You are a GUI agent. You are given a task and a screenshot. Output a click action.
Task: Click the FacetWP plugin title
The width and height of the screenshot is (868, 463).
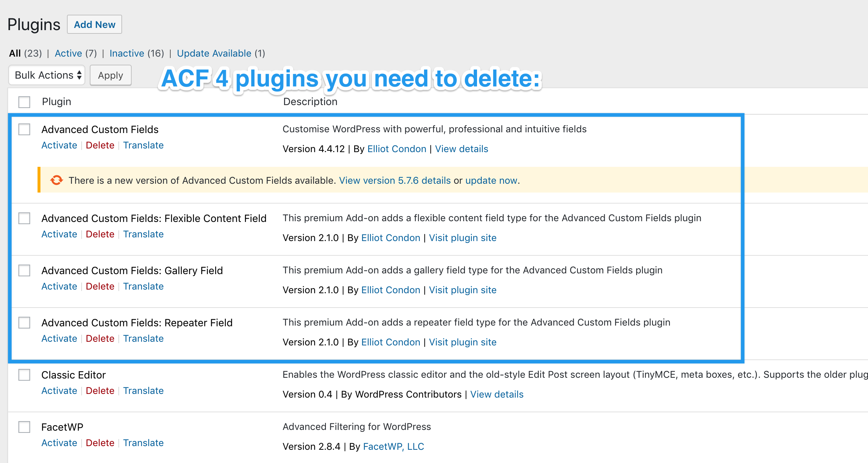tap(62, 427)
